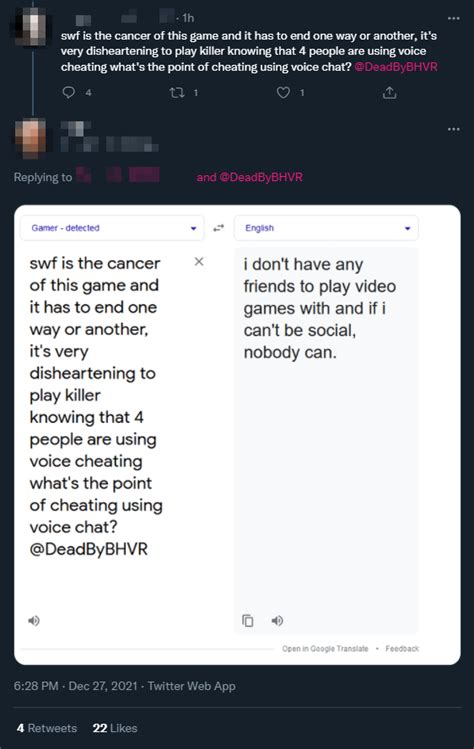Screen dimensions: 474x749
Task: Copy the translated text
Action: click(x=248, y=621)
